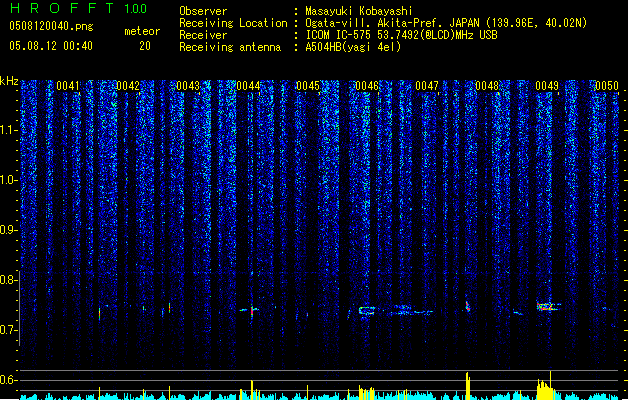Image resolution: width=629 pixels, height=400 pixels.
Task: Click the 0045 time marker
Action: pos(308,86)
